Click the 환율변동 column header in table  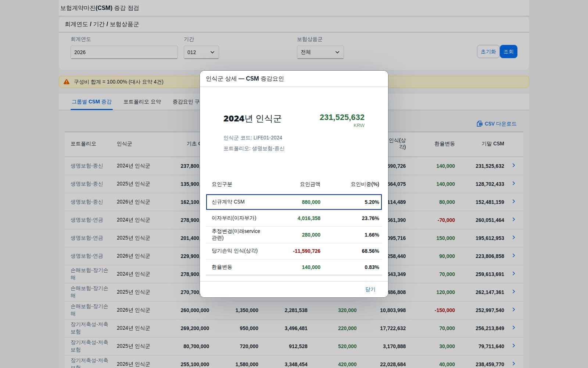tap(445, 144)
